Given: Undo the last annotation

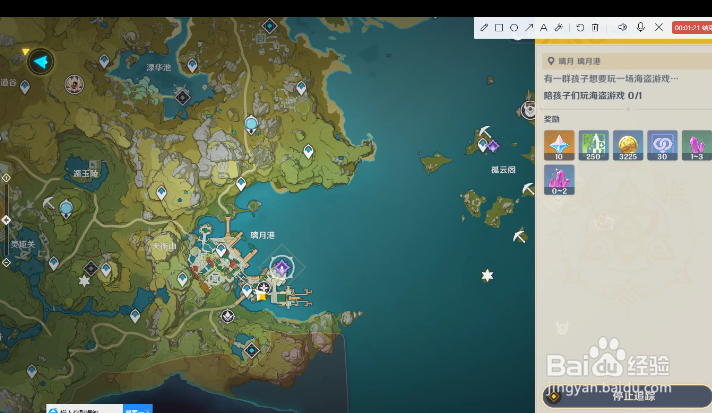Looking at the screenshot, I should (x=580, y=28).
